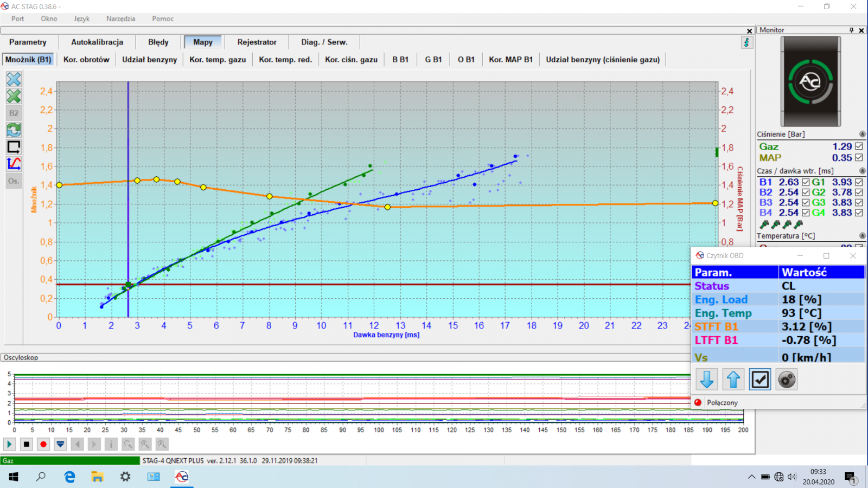Collapse the Temperatura section

[862, 236]
